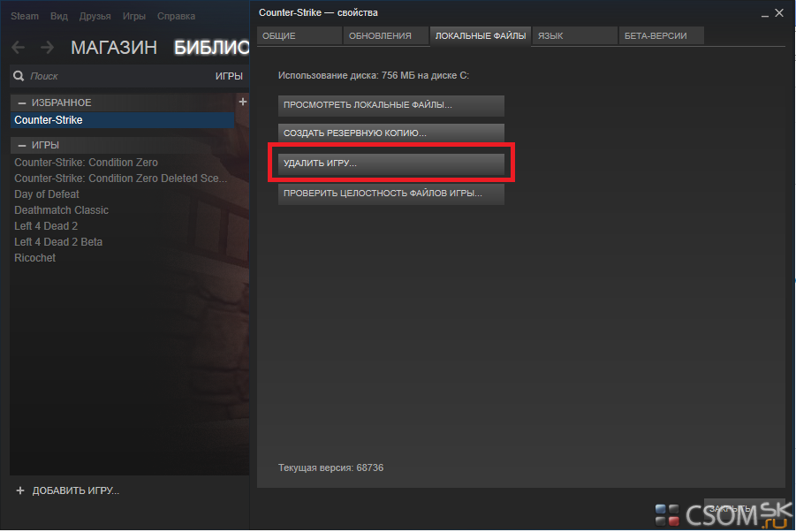The height and width of the screenshot is (532, 796).
Task: Open the Steam menu
Action: 25,17
